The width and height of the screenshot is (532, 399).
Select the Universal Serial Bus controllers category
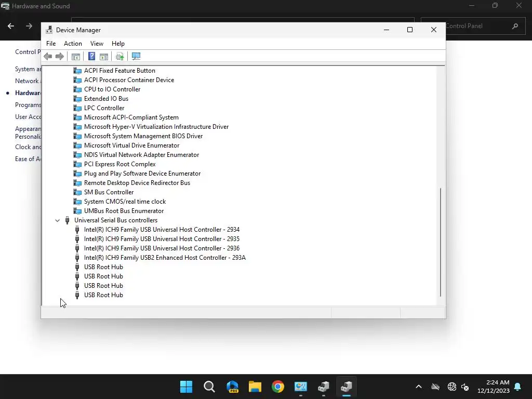pos(116,220)
